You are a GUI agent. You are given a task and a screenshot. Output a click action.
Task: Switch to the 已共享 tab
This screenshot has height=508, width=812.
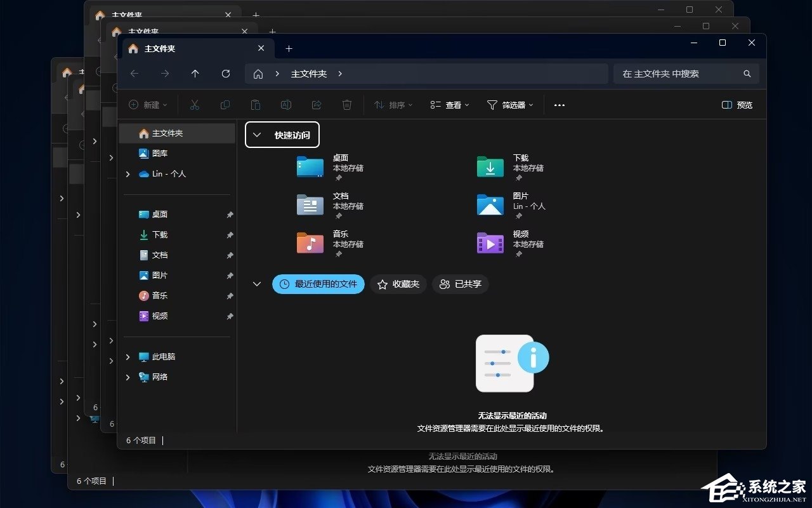coord(460,284)
